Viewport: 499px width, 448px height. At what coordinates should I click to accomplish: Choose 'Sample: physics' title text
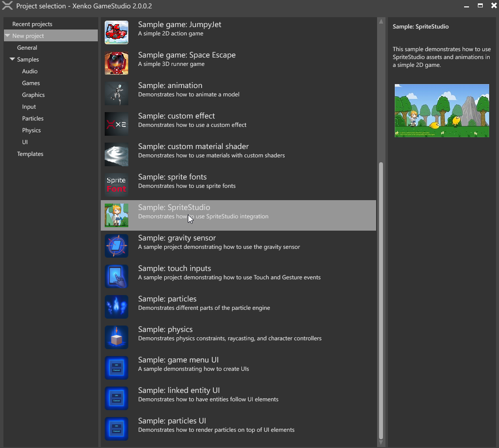point(165,329)
